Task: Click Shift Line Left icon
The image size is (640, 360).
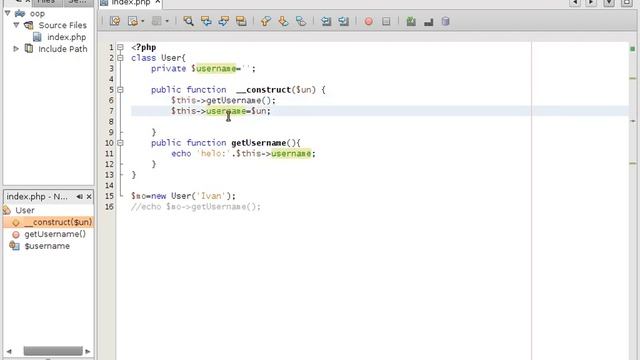Action: [326, 21]
